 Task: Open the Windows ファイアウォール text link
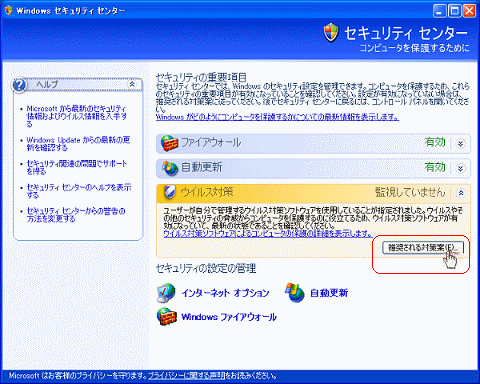pos(229,317)
